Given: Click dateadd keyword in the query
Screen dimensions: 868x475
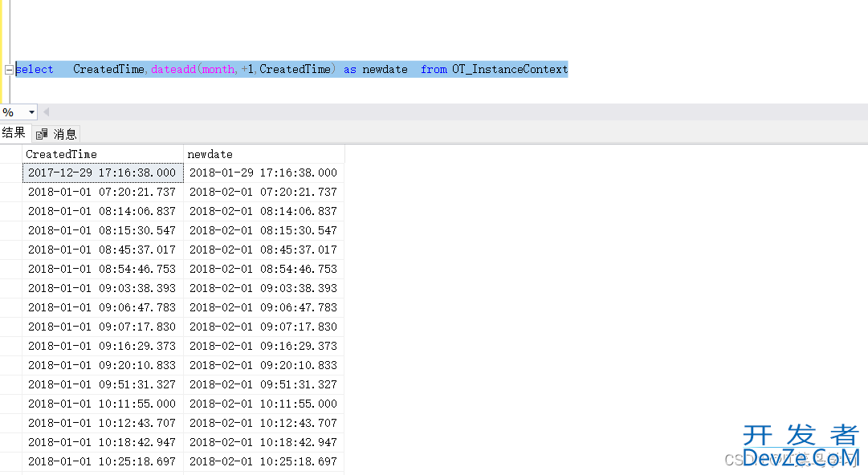Looking at the screenshot, I should coord(173,69).
